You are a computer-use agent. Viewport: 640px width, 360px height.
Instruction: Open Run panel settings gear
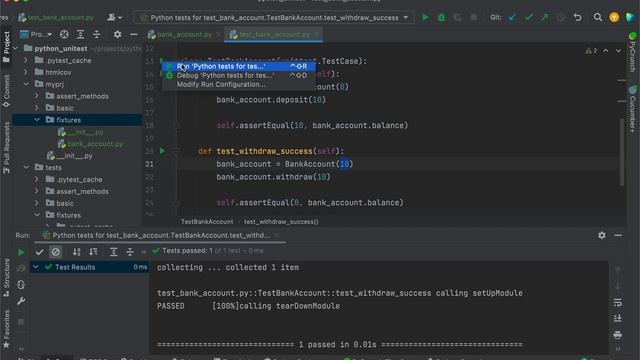click(x=602, y=235)
